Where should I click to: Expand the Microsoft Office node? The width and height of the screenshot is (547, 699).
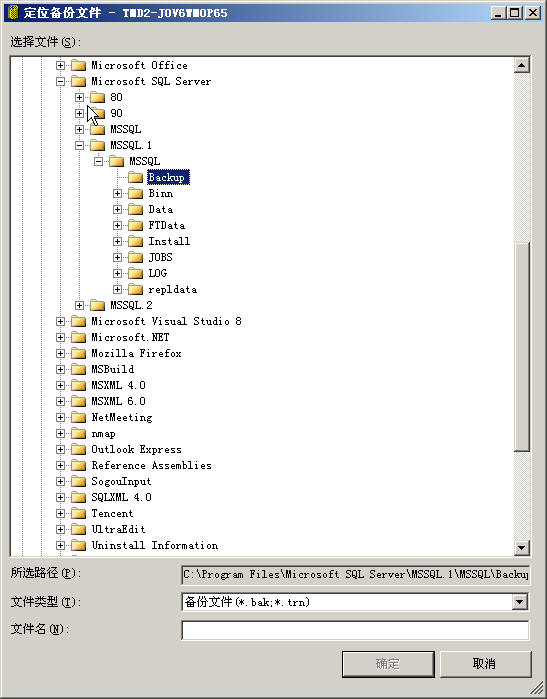click(x=60, y=66)
